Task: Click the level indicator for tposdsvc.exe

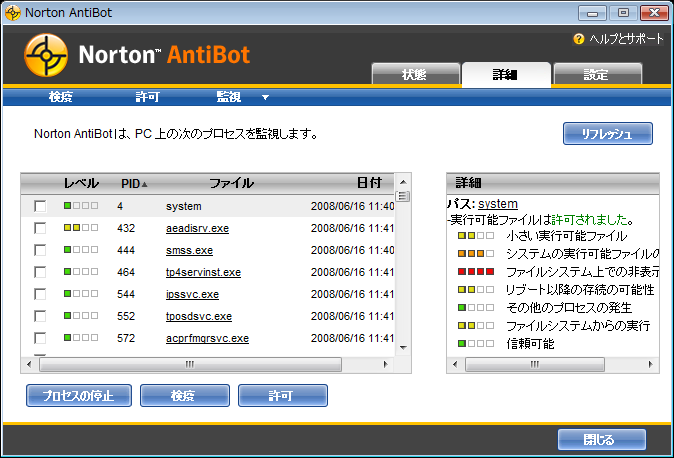Action: click(81, 315)
